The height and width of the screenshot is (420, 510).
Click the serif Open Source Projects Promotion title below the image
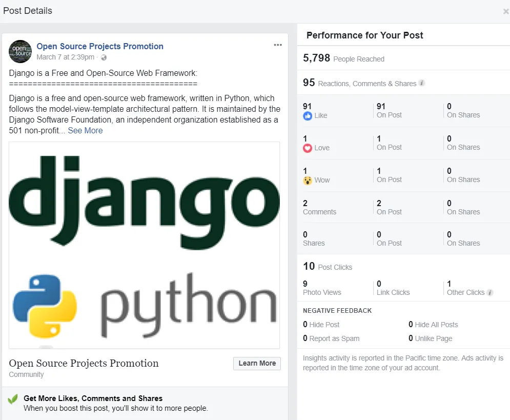point(84,363)
